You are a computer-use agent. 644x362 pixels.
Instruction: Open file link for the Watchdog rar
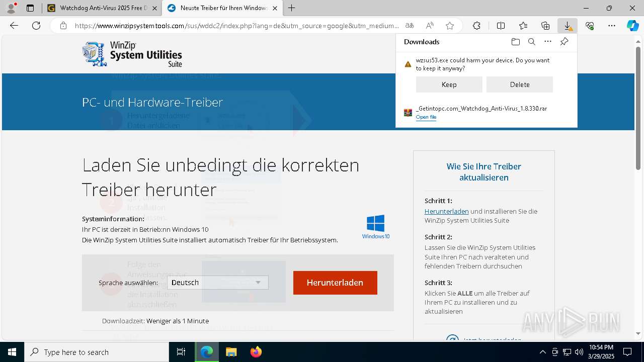426,117
